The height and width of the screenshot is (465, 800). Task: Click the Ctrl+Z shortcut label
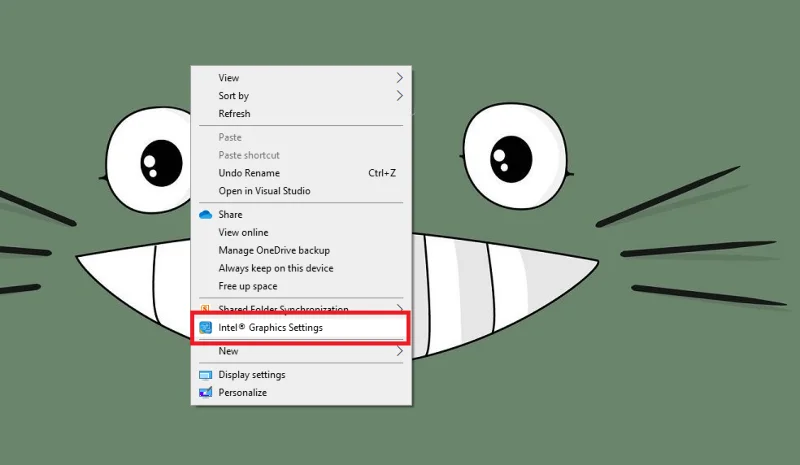click(x=382, y=173)
